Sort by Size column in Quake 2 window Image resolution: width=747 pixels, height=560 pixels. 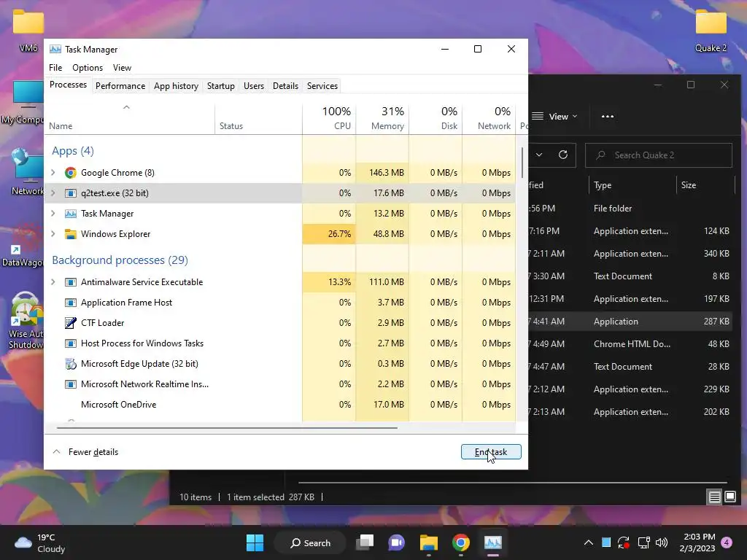click(705, 184)
